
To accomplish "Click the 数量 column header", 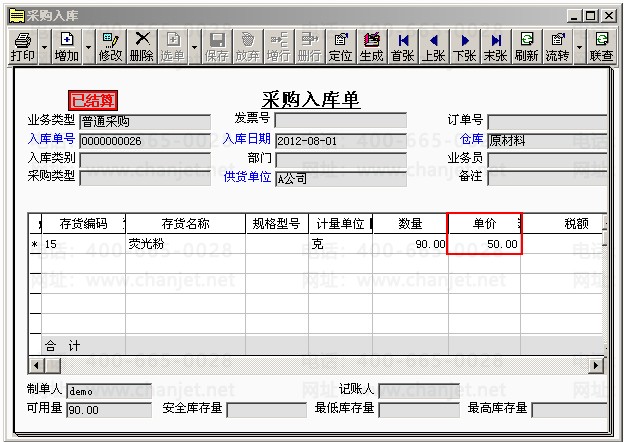I will 410,224.
